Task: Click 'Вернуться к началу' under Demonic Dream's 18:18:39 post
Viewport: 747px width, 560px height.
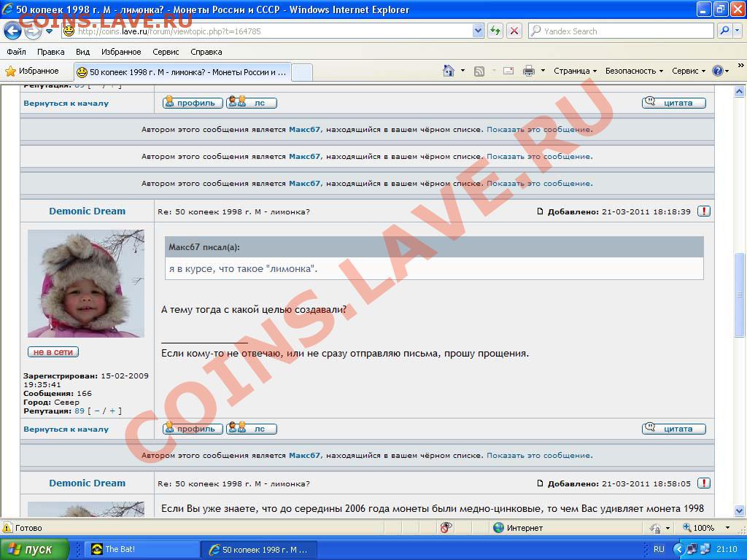Action: coord(66,429)
